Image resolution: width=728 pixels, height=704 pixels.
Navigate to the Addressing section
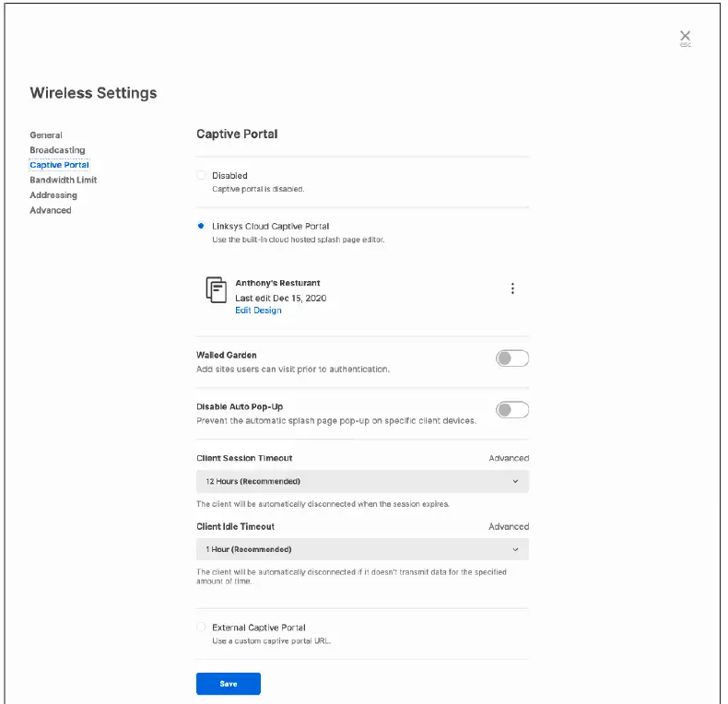pos(53,195)
